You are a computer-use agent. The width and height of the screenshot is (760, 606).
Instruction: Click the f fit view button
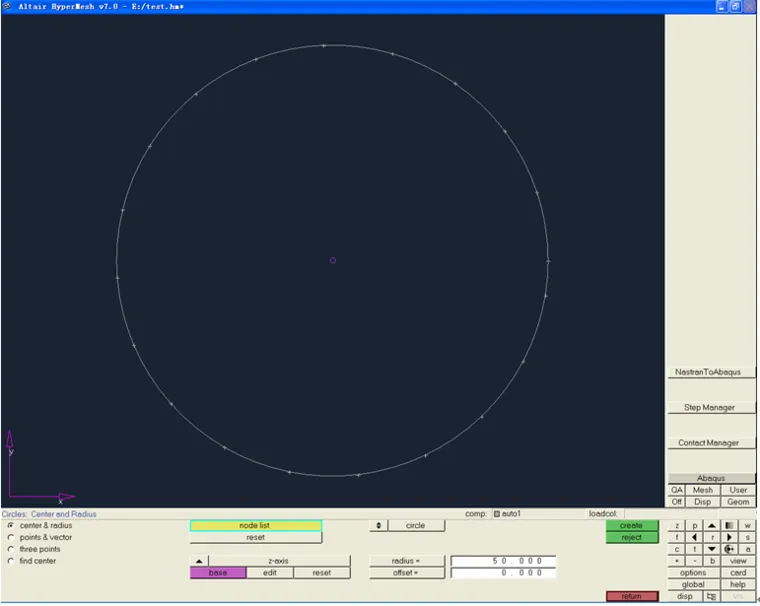coord(677,537)
